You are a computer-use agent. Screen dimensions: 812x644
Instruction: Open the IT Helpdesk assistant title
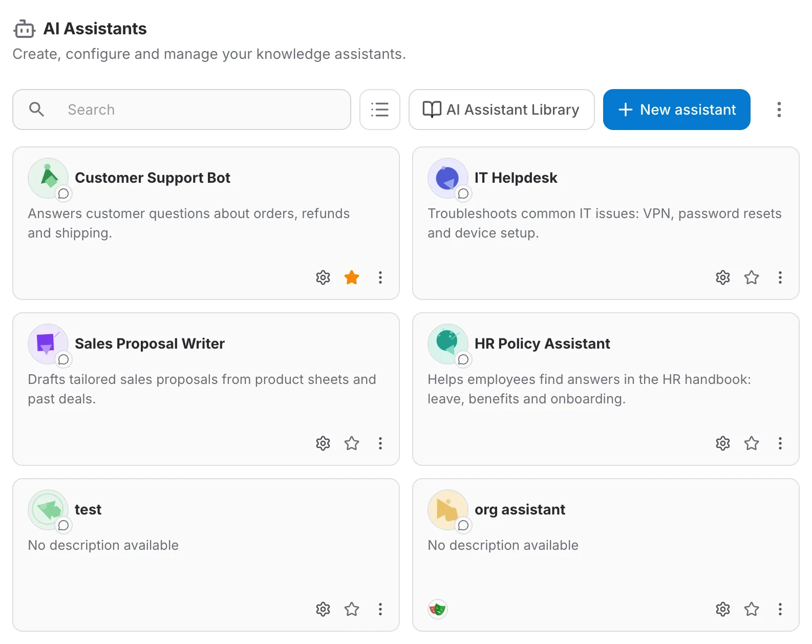tap(516, 178)
